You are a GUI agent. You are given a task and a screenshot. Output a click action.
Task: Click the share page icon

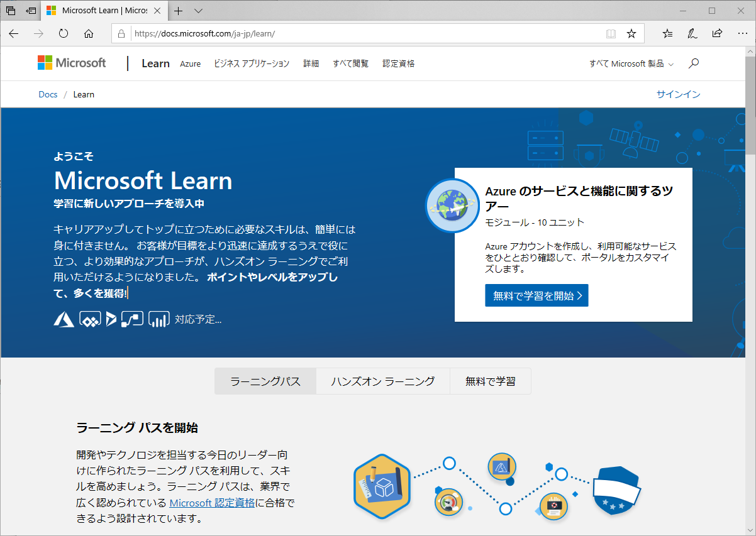717,34
